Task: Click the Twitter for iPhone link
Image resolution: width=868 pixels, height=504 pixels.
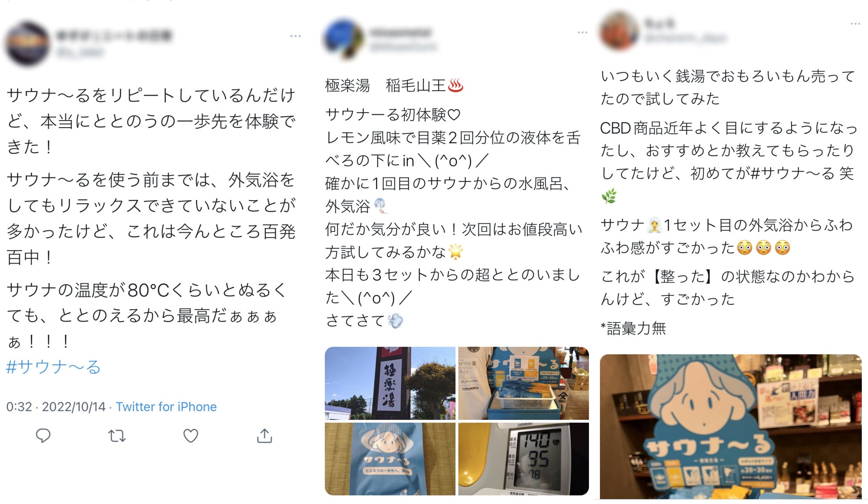Action: point(166,407)
